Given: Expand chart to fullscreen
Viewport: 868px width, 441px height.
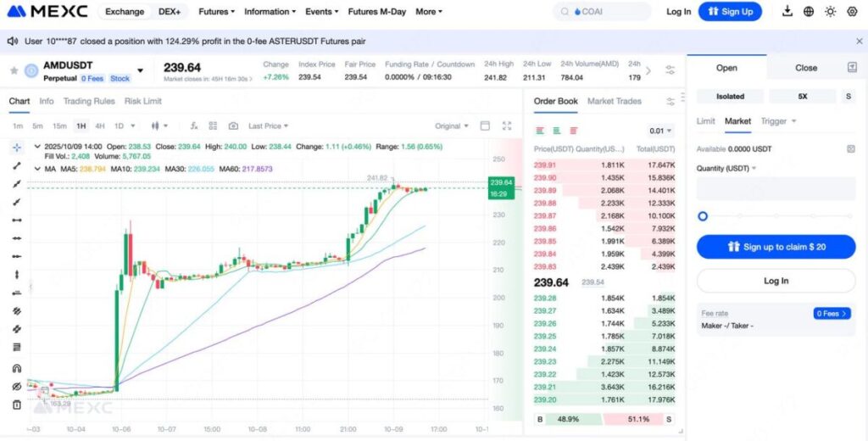Looking at the screenshot, I should (507, 126).
